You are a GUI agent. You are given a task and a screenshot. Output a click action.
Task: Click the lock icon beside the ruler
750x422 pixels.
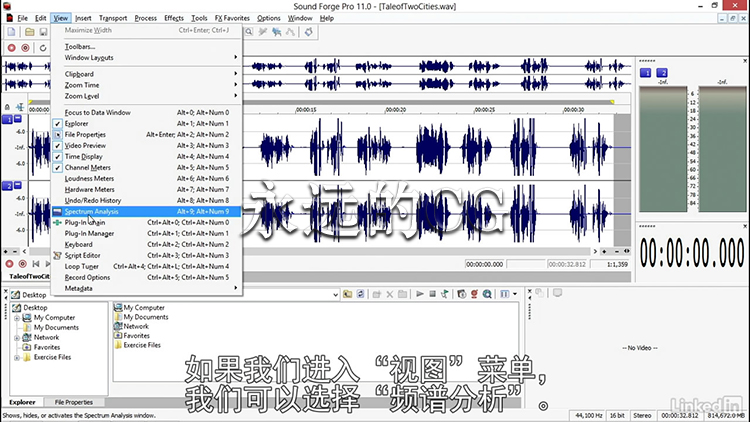pyautogui.click(x=7, y=107)
